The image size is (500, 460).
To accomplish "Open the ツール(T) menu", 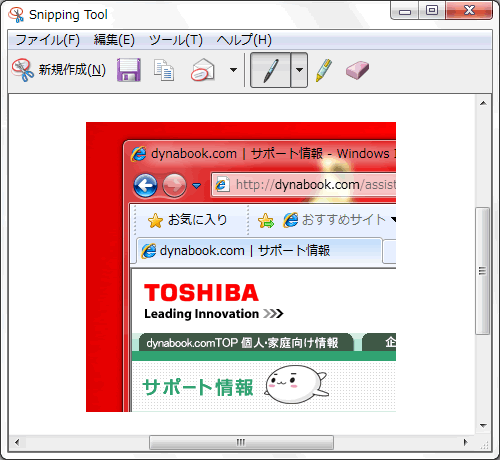I will tap(176, 40).
